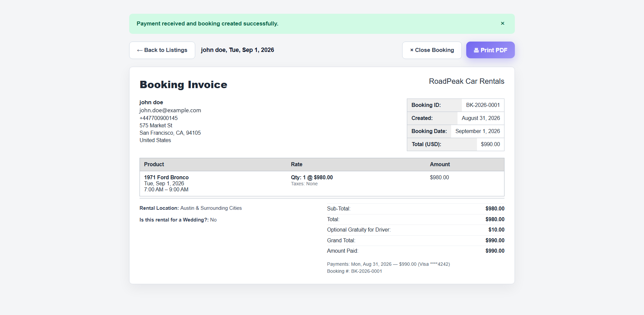Click the customer name john doe in invoice
This screenshot has height=315, width=644.
(151, 102)
